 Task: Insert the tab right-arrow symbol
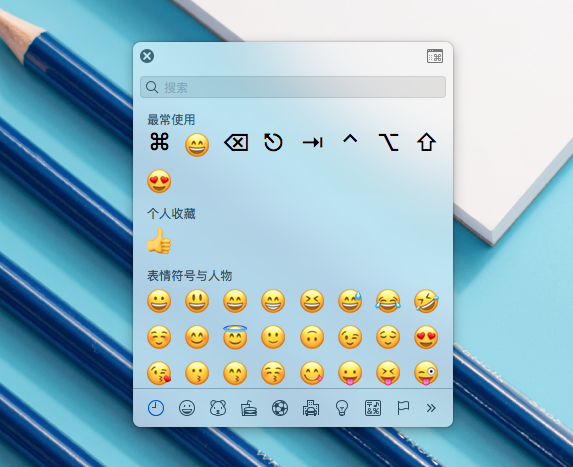tap(312, 143)
